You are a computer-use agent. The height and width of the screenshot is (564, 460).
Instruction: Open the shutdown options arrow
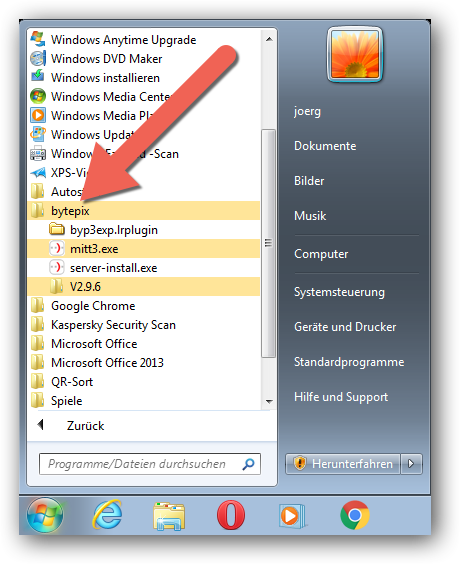411,464
